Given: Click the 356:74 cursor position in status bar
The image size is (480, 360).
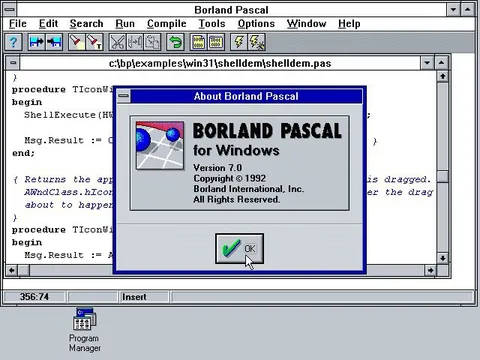Looking at the screenshot, I should click(x=34, y=297).
